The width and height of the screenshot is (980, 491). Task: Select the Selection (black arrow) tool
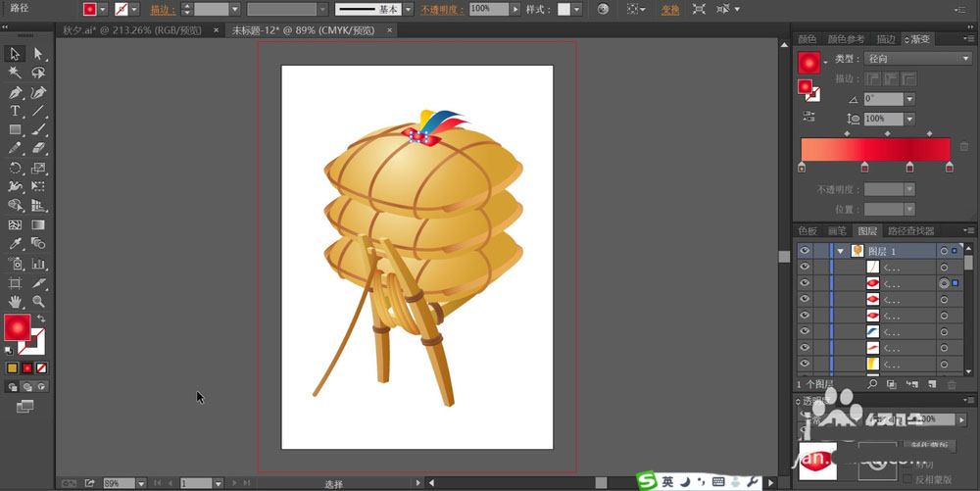click(15, 54)
